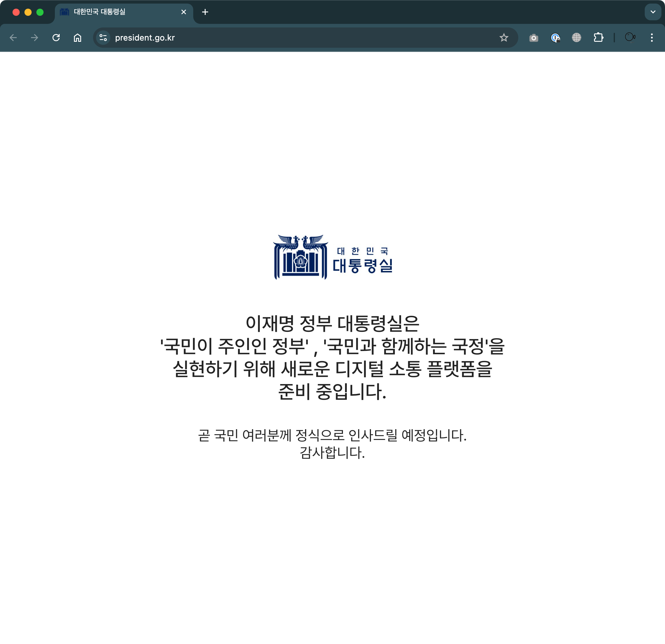Open the Extensions puzzle-piece menu

pos(598,38)
